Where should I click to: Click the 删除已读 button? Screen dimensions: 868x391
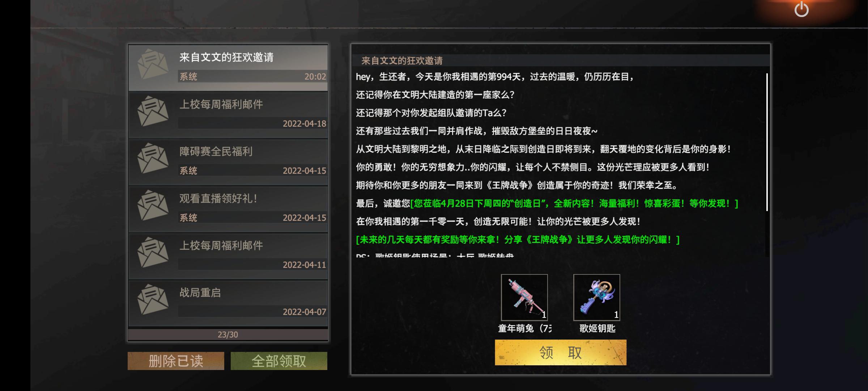click(176, 361)
